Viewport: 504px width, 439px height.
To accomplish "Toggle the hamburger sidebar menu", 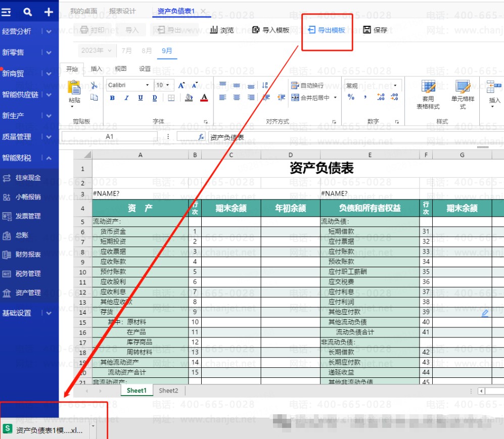I will click(6, 12).
